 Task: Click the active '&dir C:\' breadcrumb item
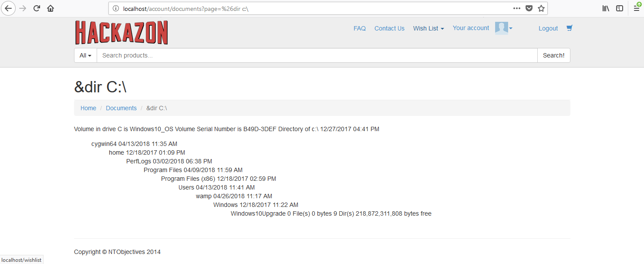pos(156,108)
